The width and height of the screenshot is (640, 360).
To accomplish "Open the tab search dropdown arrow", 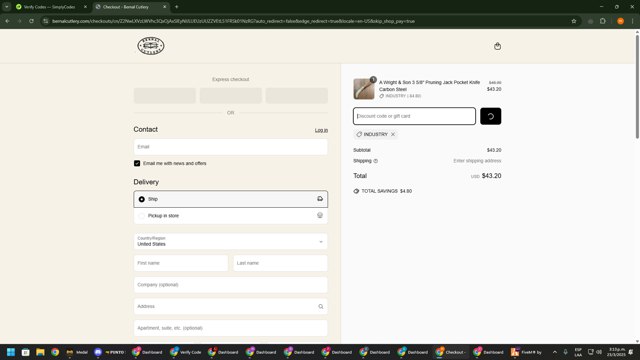I will [7, 7].
